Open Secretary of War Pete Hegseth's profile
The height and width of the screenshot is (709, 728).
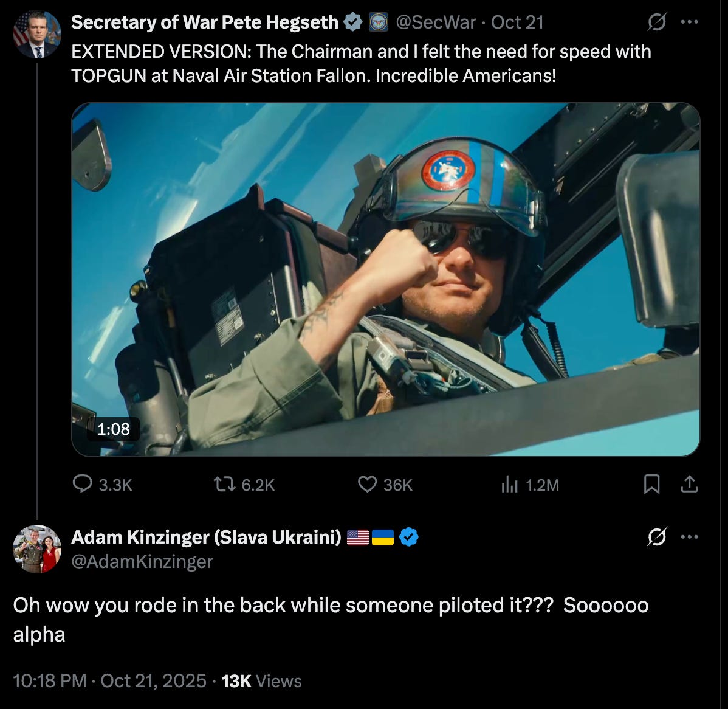coord(203,21)
